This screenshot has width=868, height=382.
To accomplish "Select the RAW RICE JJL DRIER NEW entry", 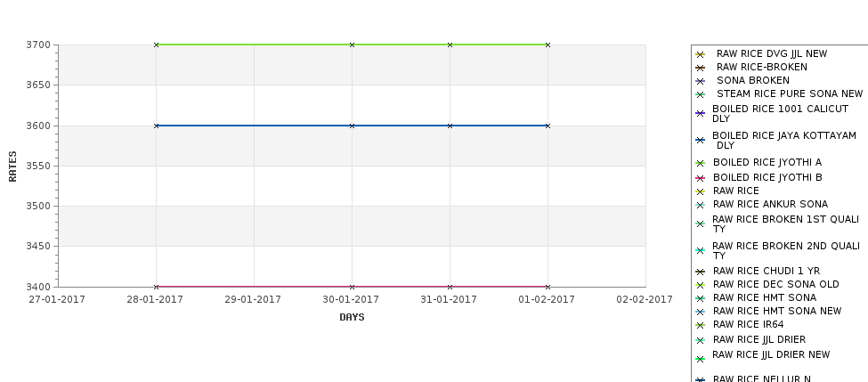I will [x=771, y=355].
